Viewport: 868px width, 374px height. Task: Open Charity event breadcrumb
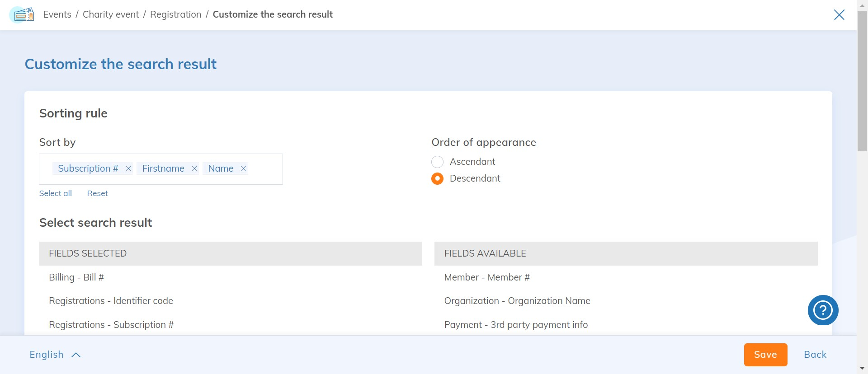[x=111, y=14]
